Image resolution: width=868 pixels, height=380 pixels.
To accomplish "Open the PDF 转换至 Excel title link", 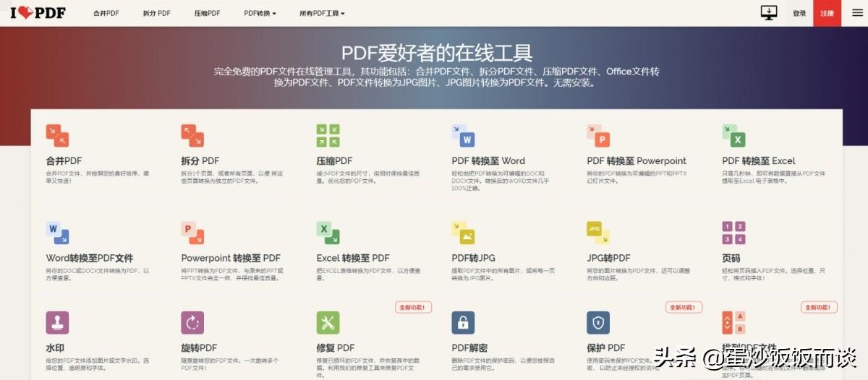I will coord(759,160).
